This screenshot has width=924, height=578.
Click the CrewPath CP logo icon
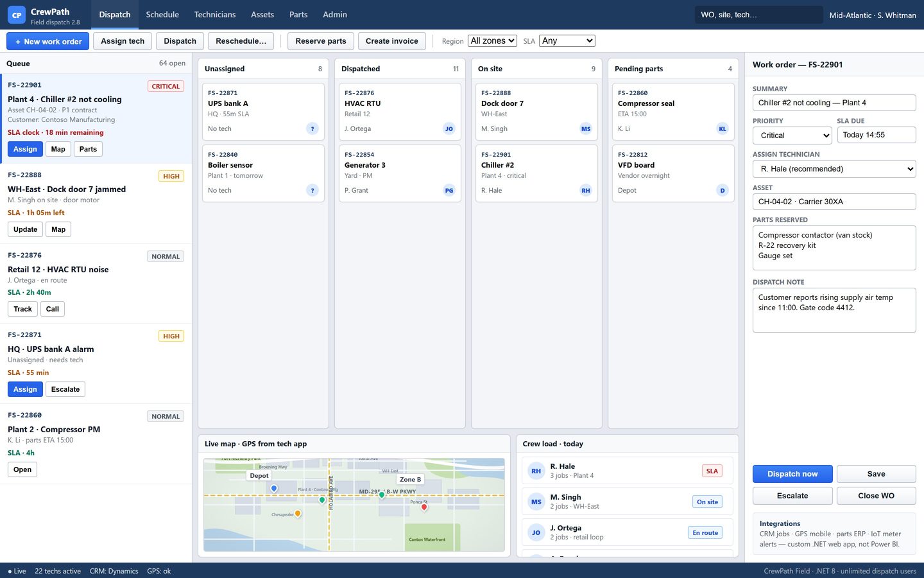(17, 15)
